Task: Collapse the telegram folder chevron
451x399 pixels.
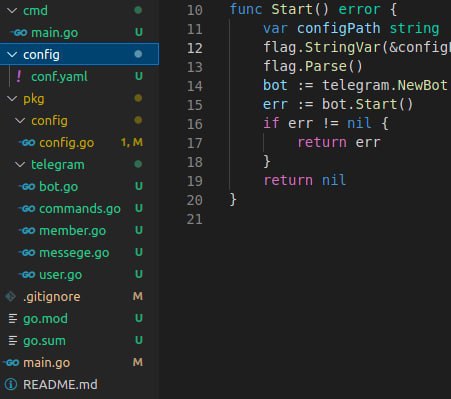Action: pyautogui.click(x=20, y=165)
